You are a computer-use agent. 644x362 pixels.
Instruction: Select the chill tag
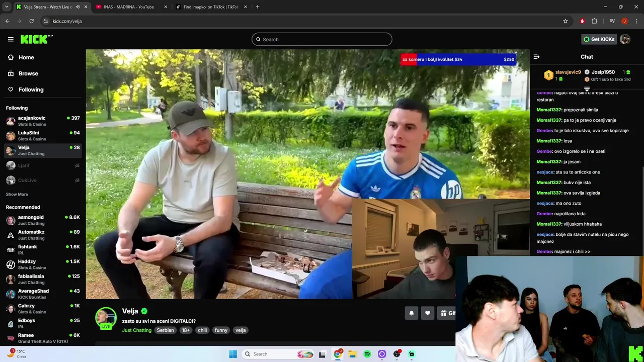click(202, 330)
